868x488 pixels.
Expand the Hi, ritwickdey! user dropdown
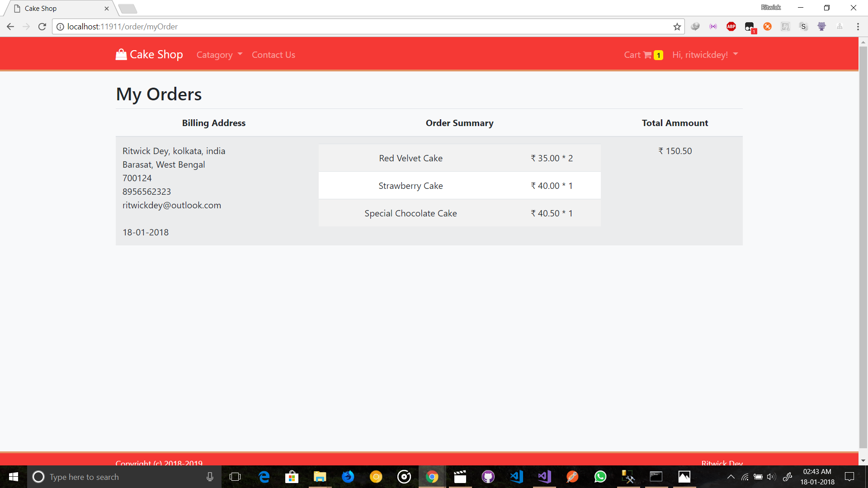point(705,55)
